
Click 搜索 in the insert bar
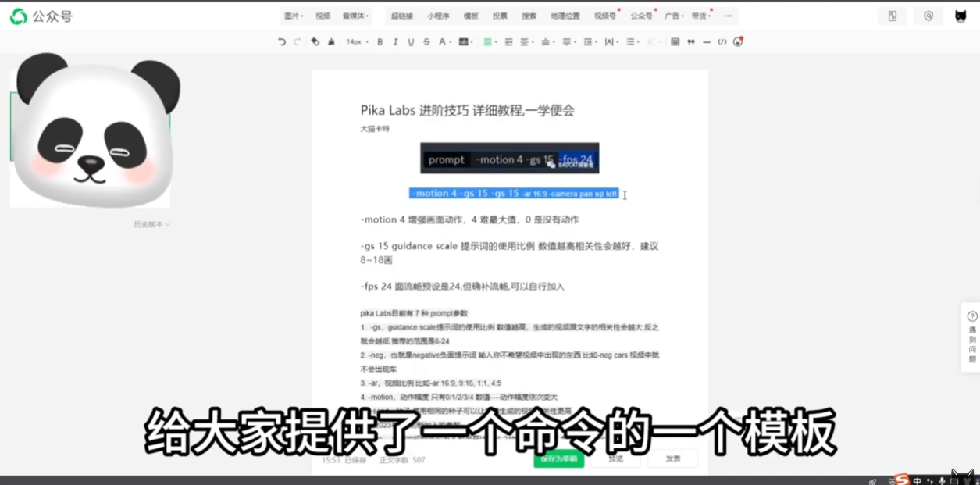(529, 16)
